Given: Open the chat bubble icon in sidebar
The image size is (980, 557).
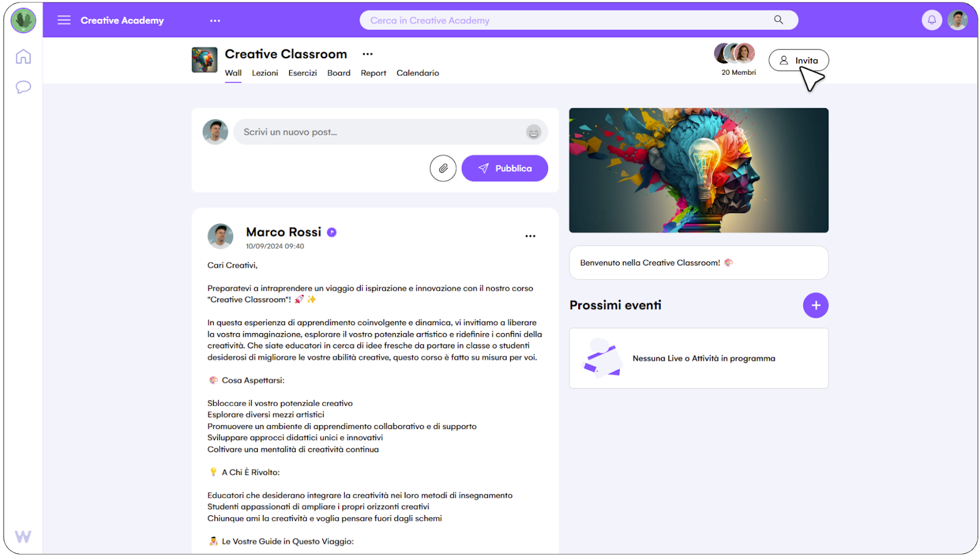Looking at the screenshot, I should point(23,87).
